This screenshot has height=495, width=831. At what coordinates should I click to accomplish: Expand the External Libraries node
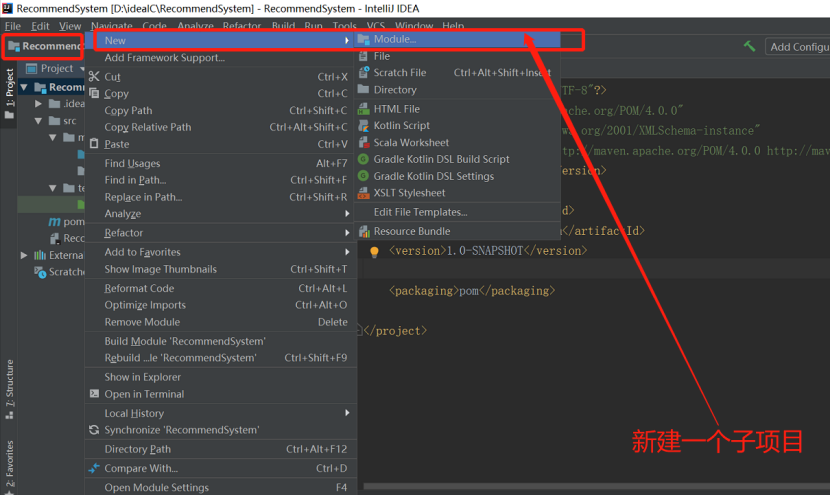pos(24,255)
